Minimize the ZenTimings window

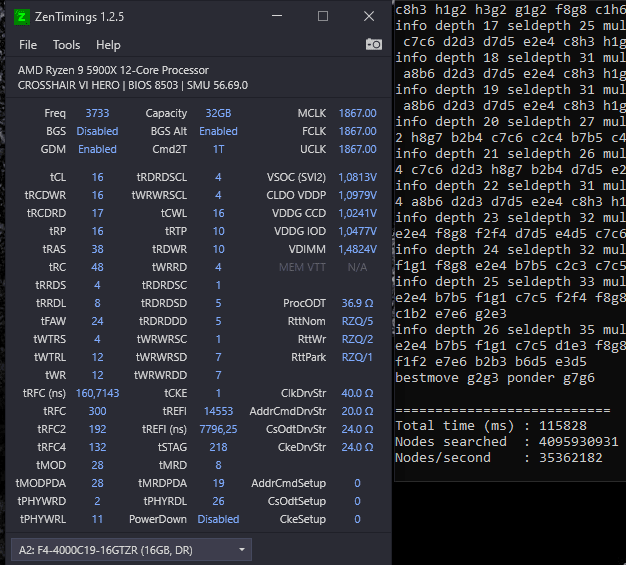277,16
